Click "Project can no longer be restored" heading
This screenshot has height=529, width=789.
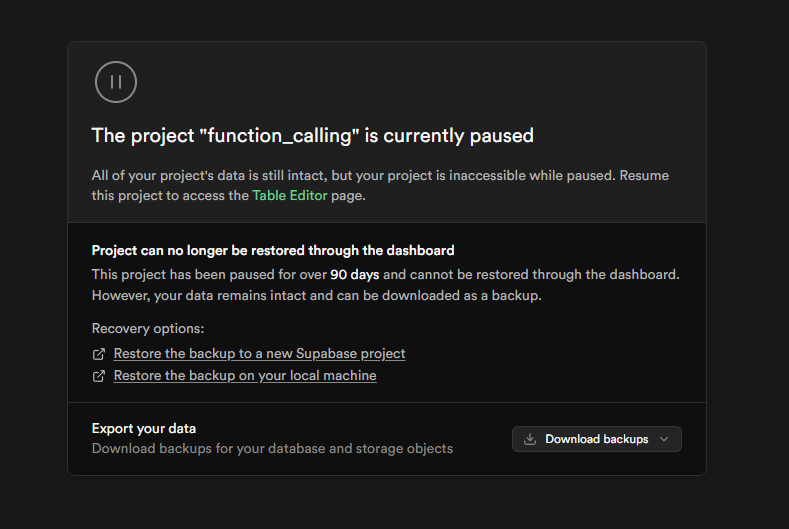(273, 251)
